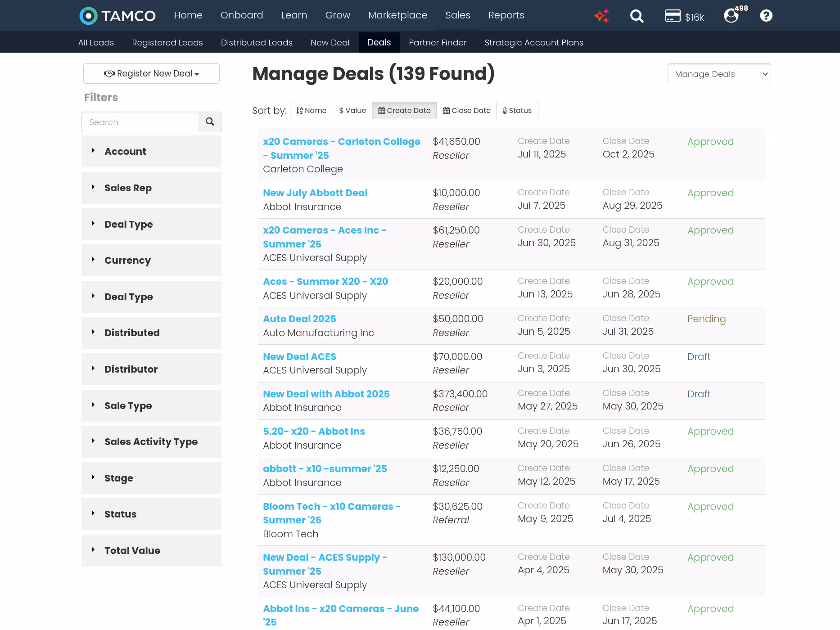Open the New July Abbott Deal link
Viewport: 840px width, 630px height.
pyautogui.click(x=315, y=193)
